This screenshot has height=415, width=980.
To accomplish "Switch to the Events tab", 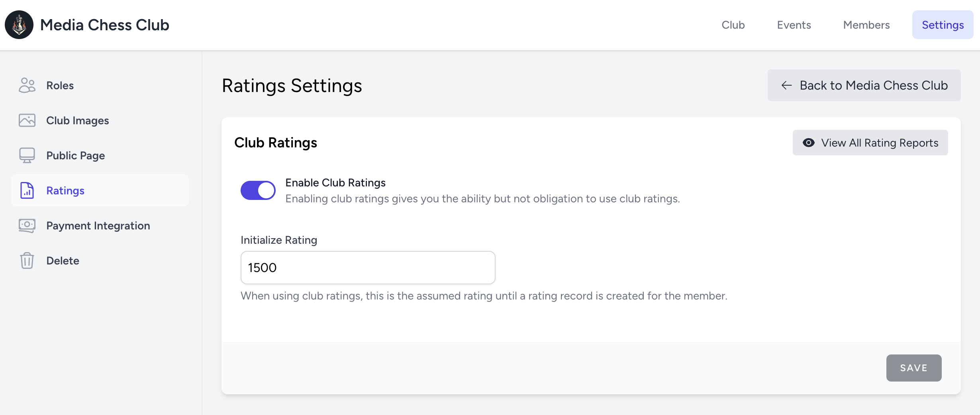I will [x=794, y=25].
